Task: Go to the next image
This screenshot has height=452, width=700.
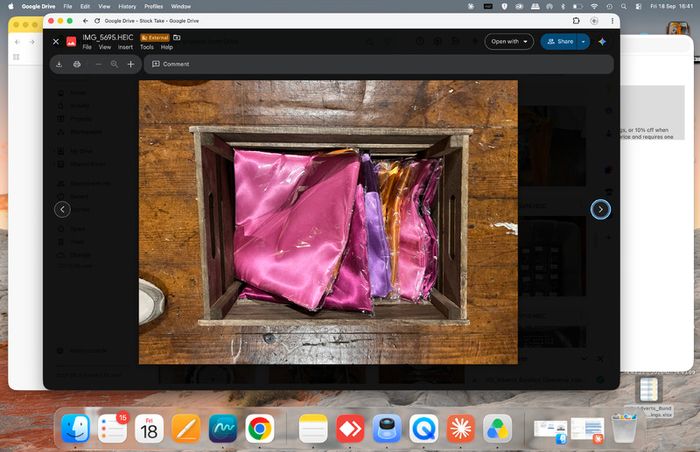Action: pyautogui.click(x=600, y=209)
